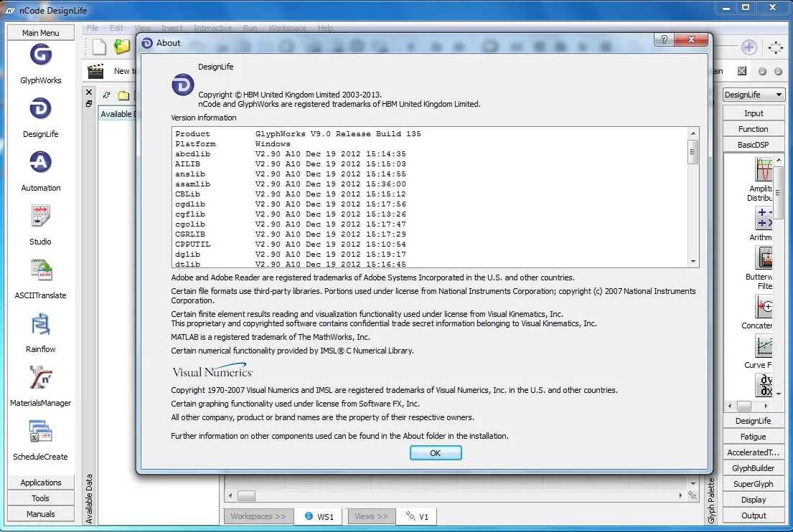Screen dimensions: 793x532
Task: Switch to the V1 view tab
Action: pyautogui.click(x=417, y=516)
